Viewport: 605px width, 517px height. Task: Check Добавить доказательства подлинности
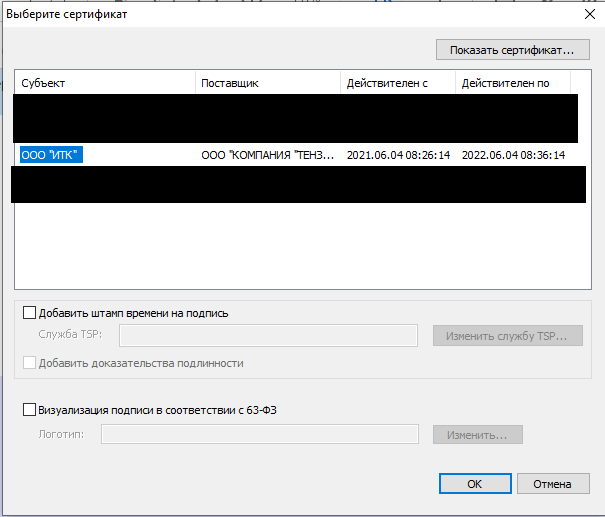[29, 363]
